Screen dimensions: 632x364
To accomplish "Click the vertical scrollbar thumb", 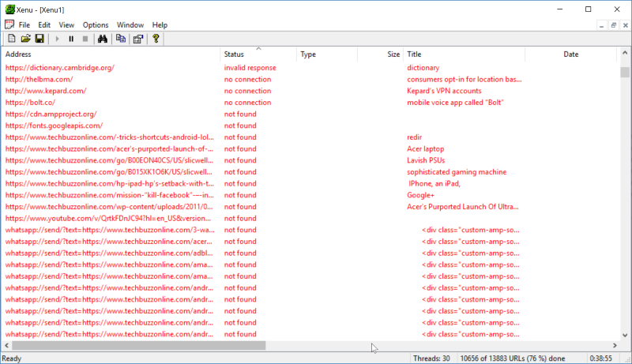I will pyautogui.click(x=625, y=72).
